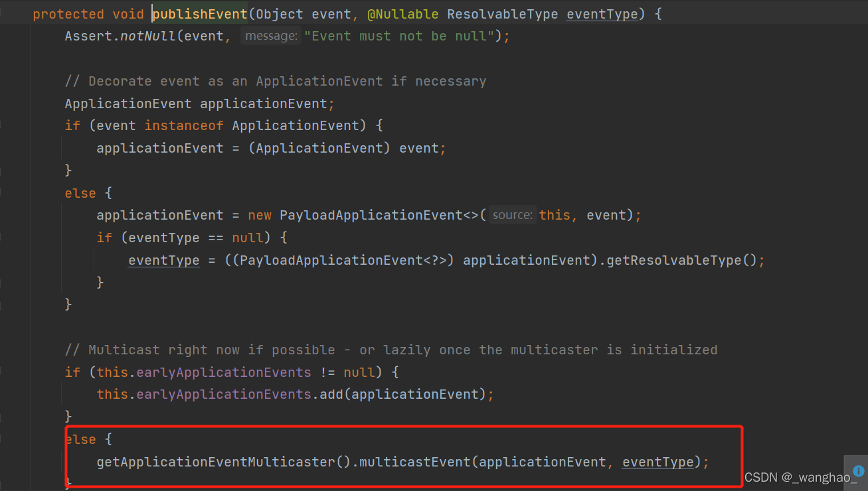Click underlined eventType parameter in method signature

tap(602, 14)
